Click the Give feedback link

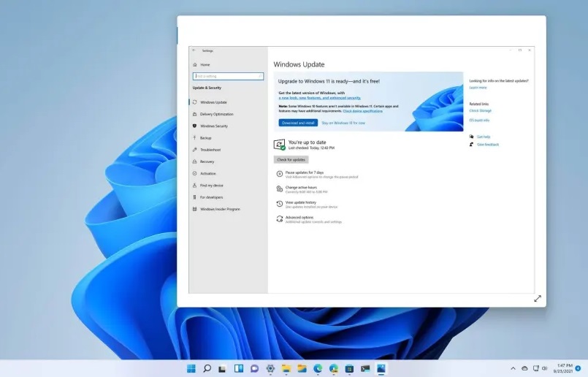488,145
